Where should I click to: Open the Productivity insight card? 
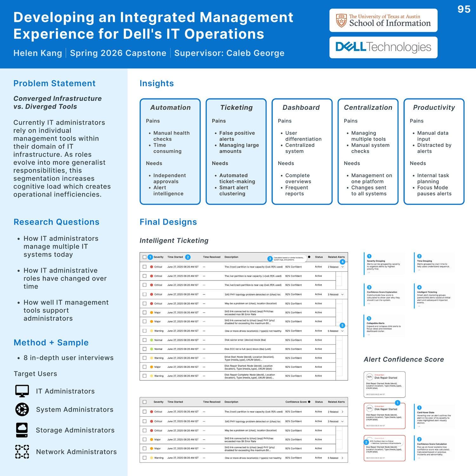[x=434, y=152]
